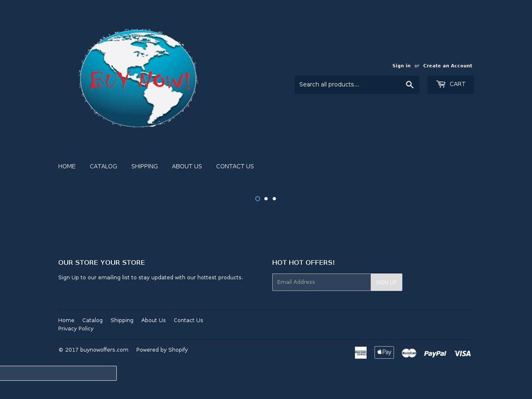
Task: Open the Privacy Policy link
Action: tap(76, 329)
